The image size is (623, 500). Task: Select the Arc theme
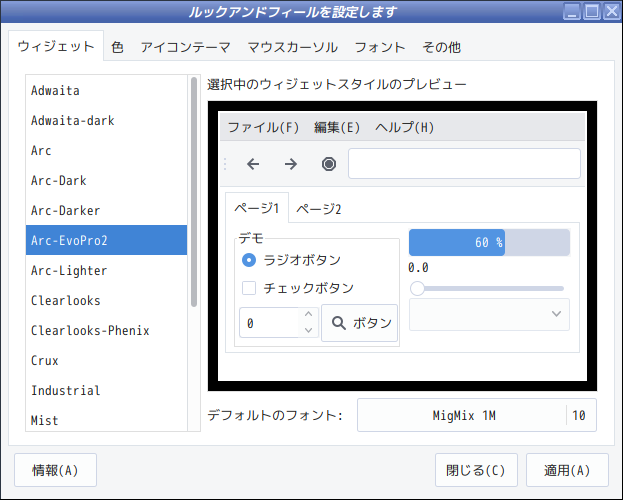pyautogui.click(x=106, y=151)
